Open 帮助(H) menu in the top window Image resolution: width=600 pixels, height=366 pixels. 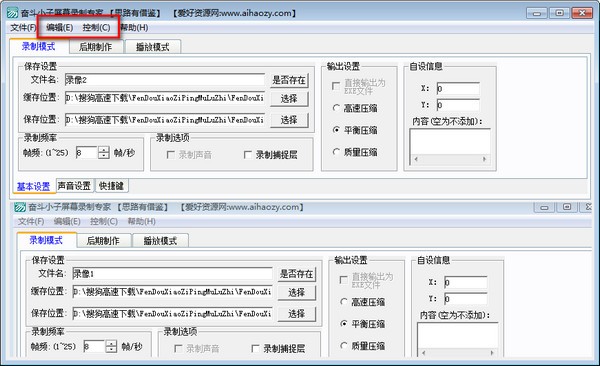click(x=134, y=28)
